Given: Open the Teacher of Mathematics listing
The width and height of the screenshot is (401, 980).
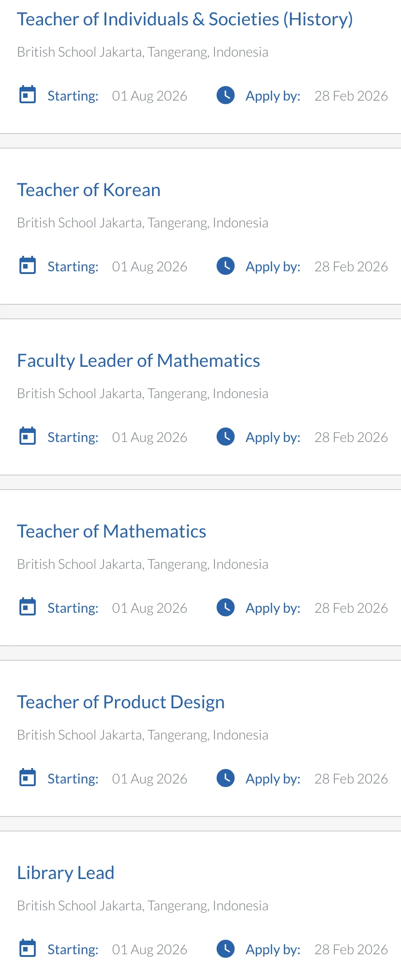Looking at the screenshot, I should 111,532.
